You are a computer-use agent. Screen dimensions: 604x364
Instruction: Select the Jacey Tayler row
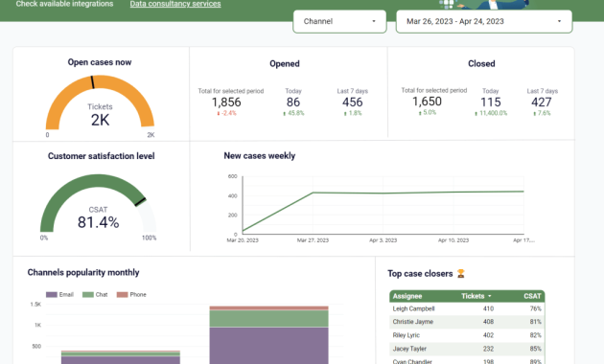467,349
